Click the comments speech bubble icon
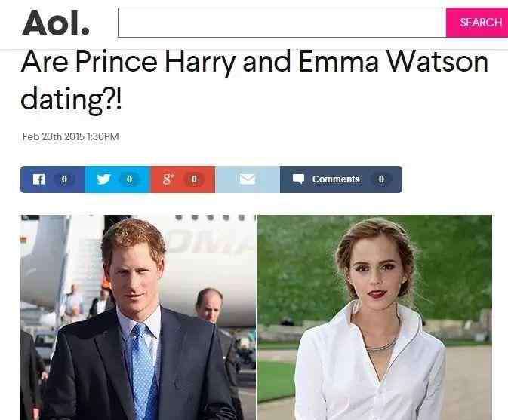The width and height of the screenshot is (508, 420). point(298,179)
